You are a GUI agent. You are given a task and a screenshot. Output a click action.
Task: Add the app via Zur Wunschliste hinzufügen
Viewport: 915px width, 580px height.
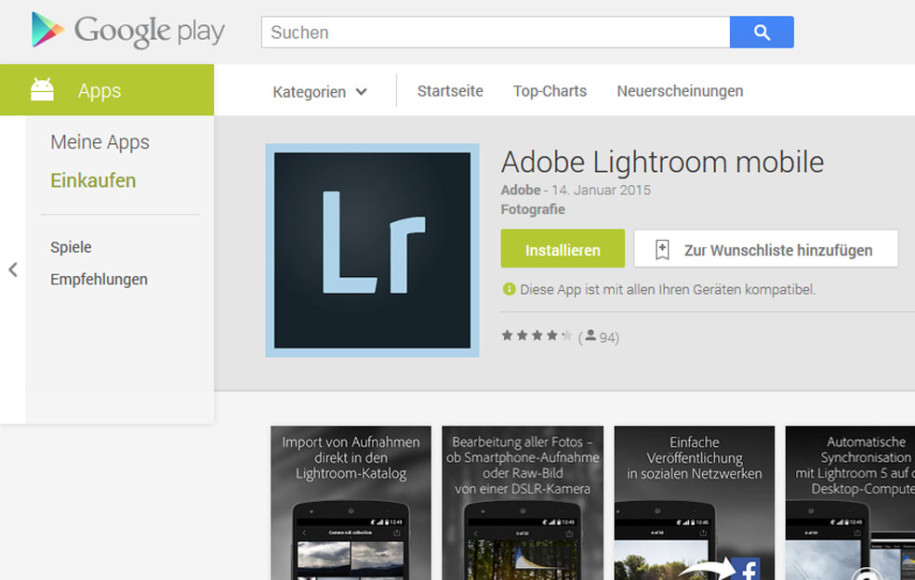tap(766, 249)
